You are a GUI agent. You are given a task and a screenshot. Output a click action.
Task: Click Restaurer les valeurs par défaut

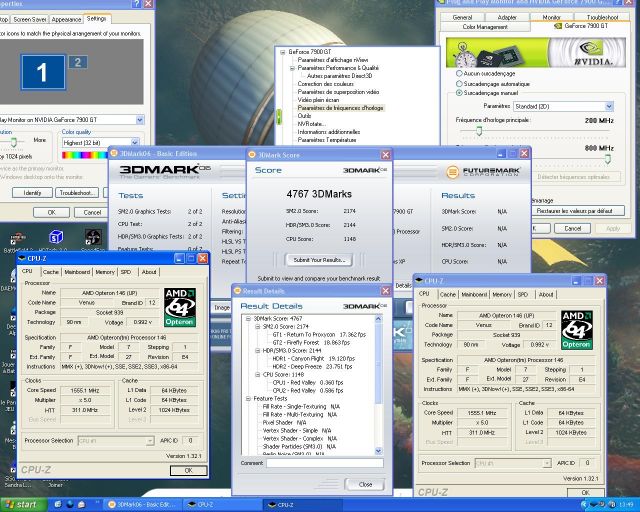click(578, 211)
